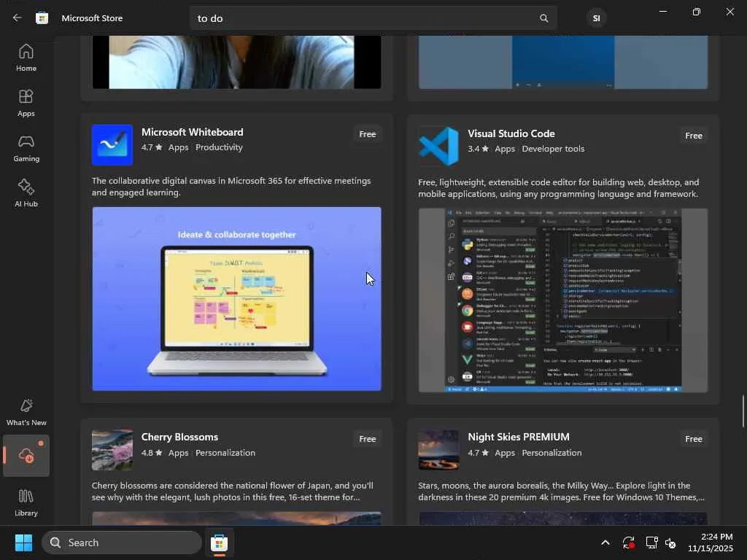Image resolution: width=747 pixels, height=560 pixels.
Task: Click the Free button for Microsoft Whiteboard
Action: click(x=368, y=134)
